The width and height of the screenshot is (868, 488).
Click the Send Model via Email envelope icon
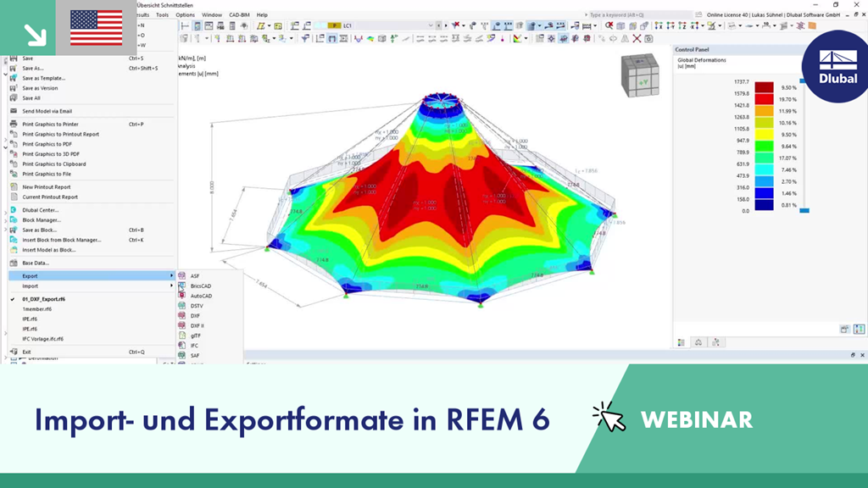pyautogui.click(x=14, y=111)
